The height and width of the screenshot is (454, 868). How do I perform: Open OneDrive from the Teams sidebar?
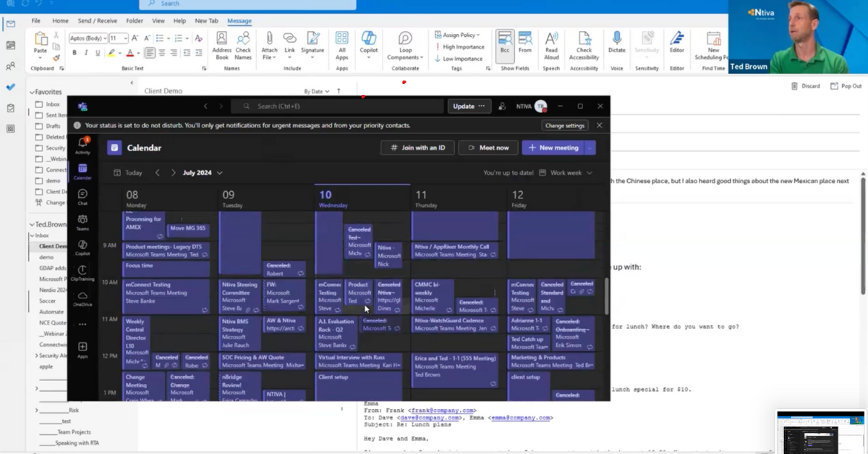82,295
